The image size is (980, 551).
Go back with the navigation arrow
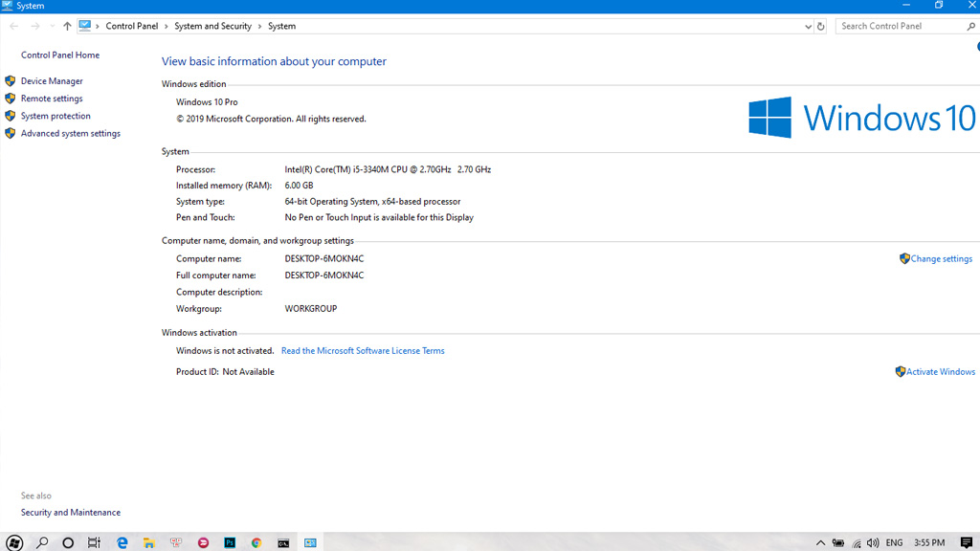[13, 26]
